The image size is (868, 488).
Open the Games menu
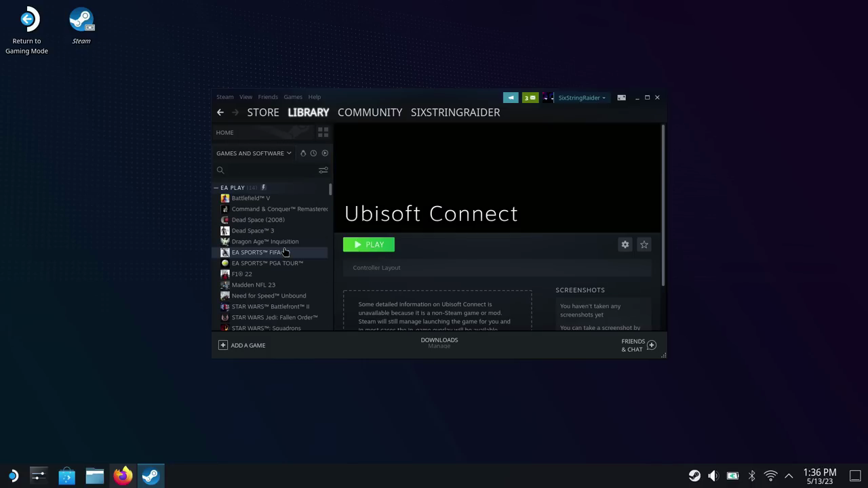pyautogui.click(x=293, y=97)
